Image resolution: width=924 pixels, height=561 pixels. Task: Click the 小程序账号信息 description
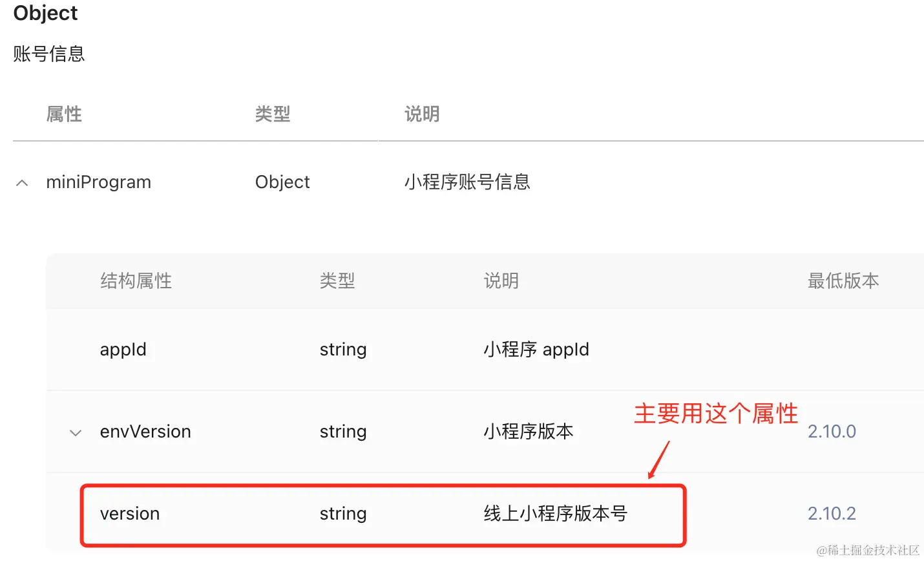point(467,182)
